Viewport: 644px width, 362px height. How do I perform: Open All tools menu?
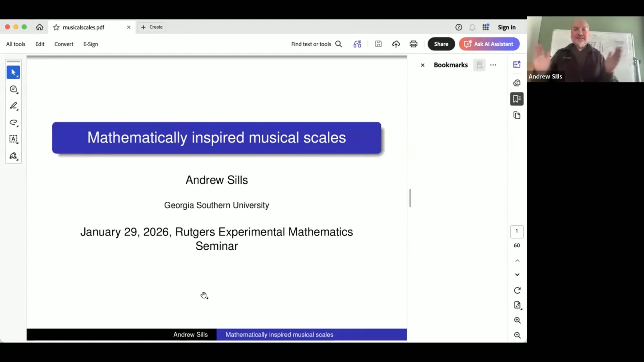tap(16, 44)
